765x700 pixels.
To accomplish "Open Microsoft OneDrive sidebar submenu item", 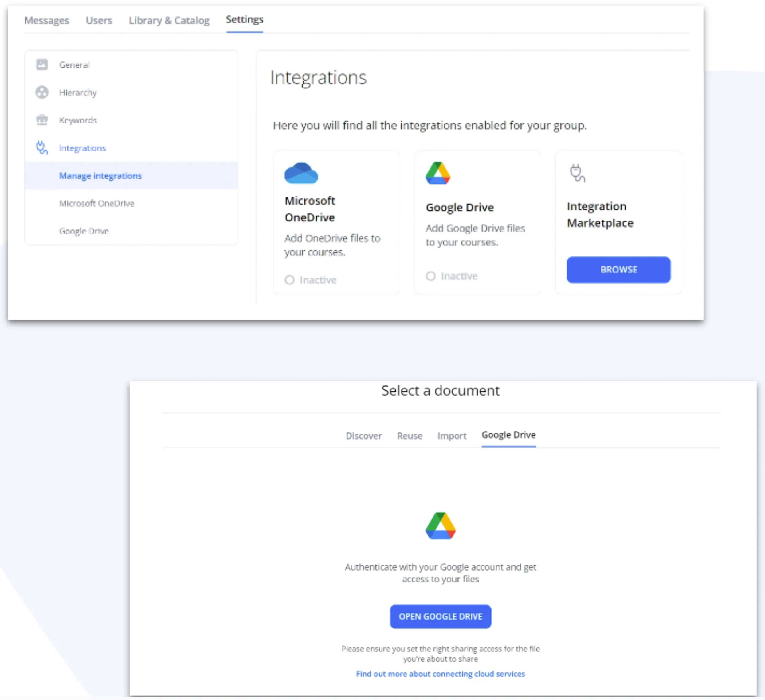I will pos(96,203).
